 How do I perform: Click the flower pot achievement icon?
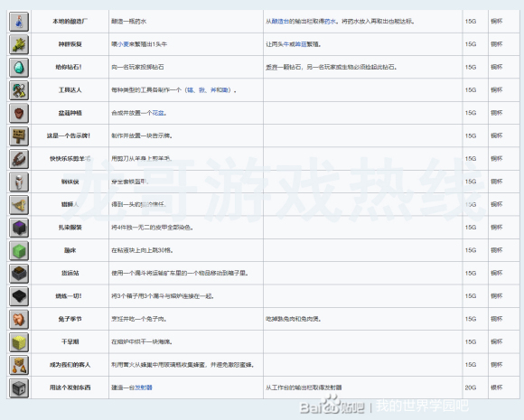click(x=19, y=113)
